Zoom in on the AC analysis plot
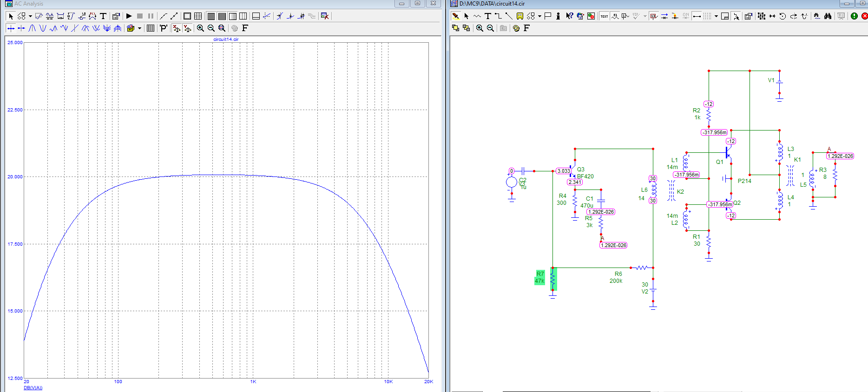 (x=200, y=28)
